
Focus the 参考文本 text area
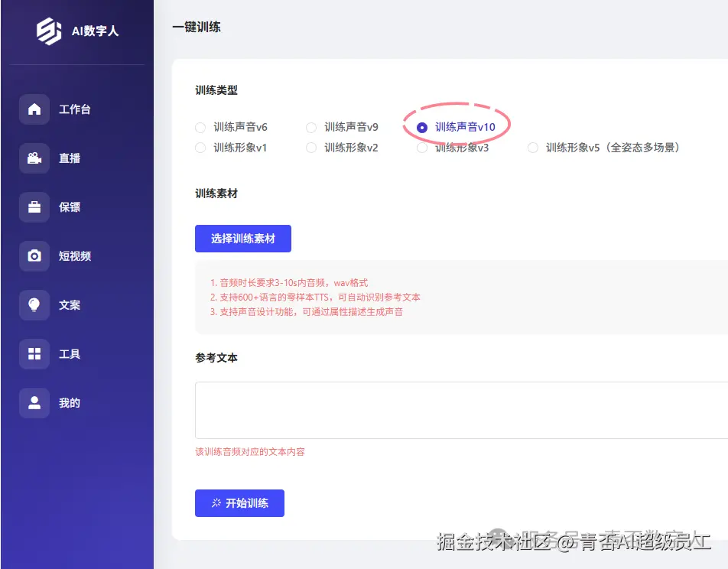tap(462, 410)
